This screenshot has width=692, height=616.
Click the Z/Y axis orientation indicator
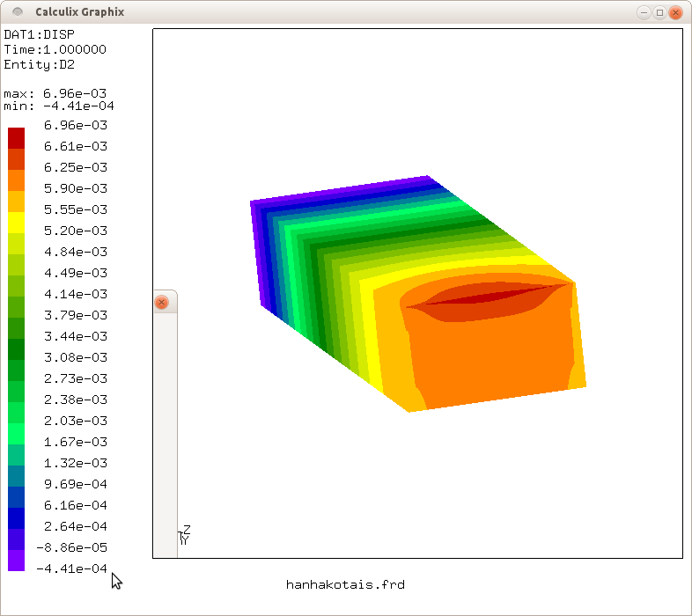click(185, 535)
